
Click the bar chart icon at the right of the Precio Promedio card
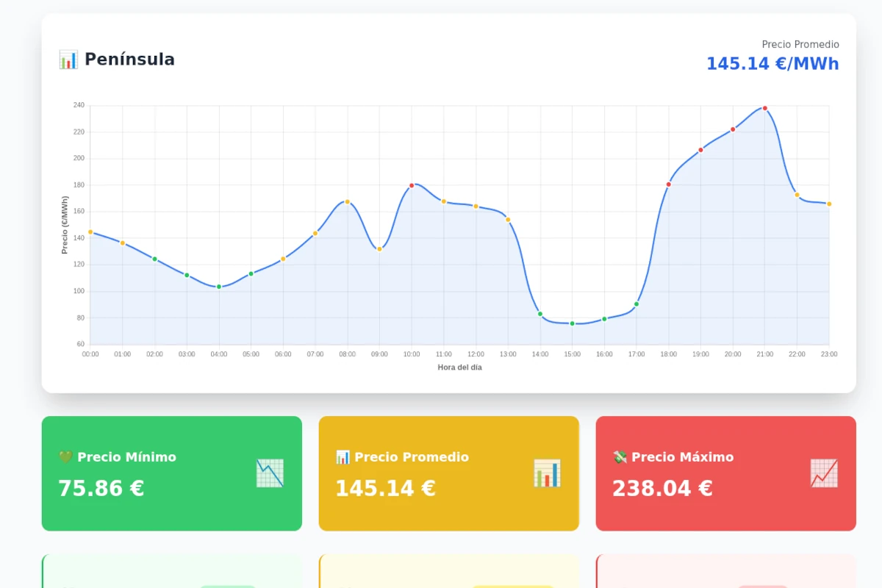tap(546, 473)
